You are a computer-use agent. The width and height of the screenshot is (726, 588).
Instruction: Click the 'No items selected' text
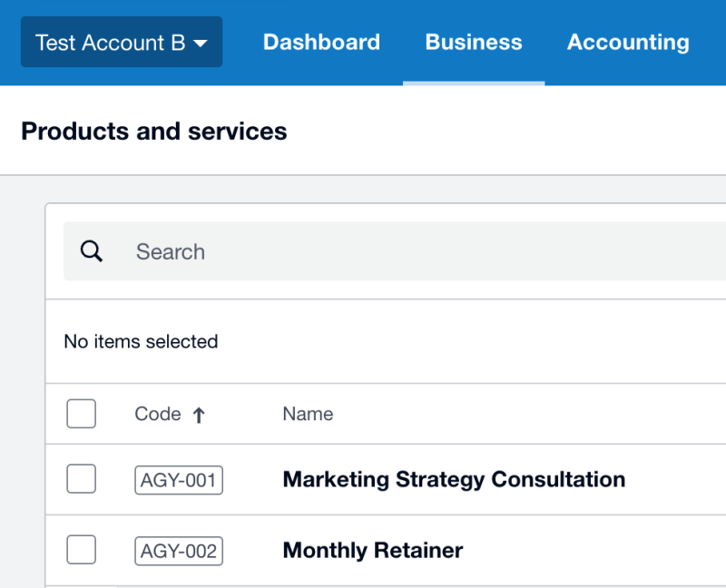point(141,342)
